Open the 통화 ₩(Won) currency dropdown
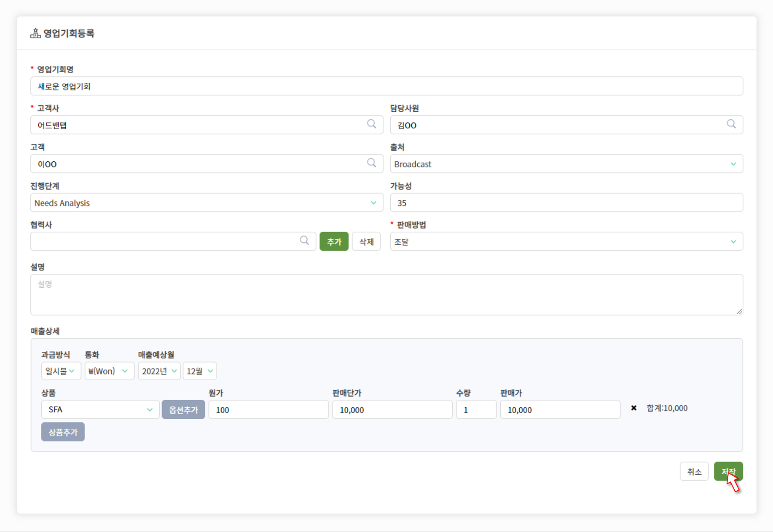Viewport: 773px width, 532px height. point(109,371)
